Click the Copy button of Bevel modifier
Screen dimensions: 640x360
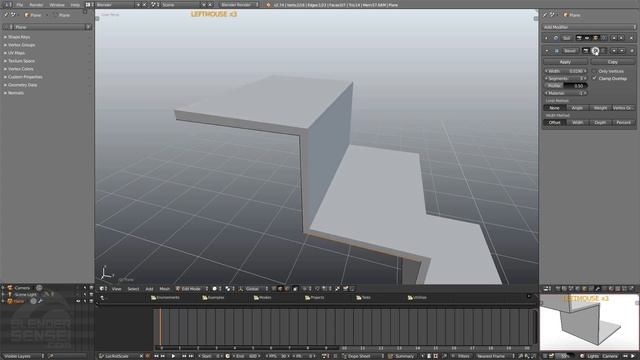tap(613, 62)
